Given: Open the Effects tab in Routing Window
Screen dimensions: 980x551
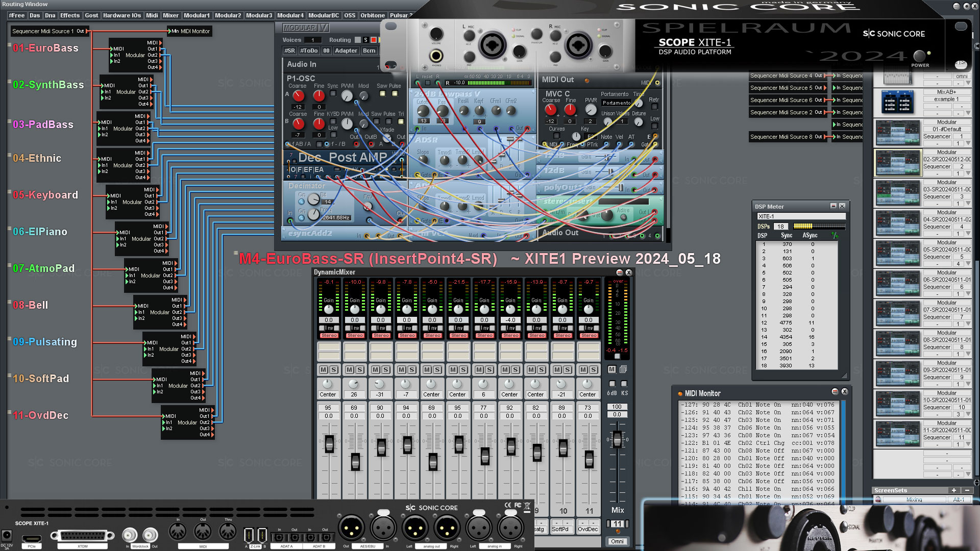Looking at the screenshot, I should point(70,15).
